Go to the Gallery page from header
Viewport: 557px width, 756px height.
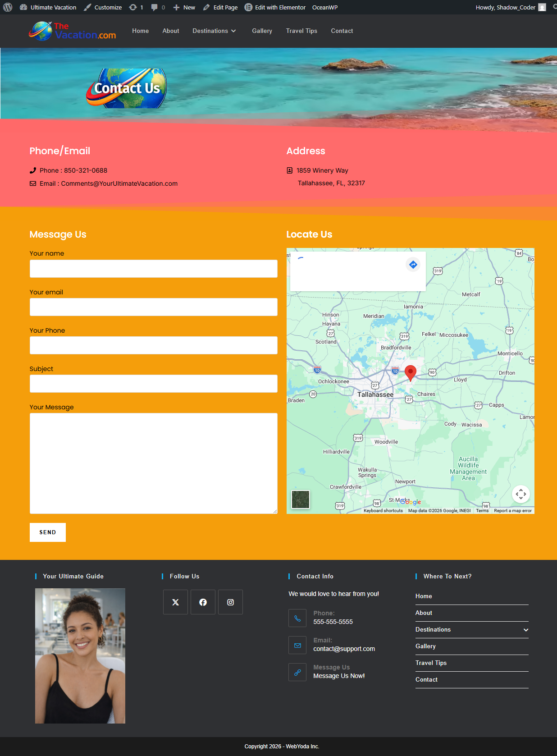tap(262, 31)
